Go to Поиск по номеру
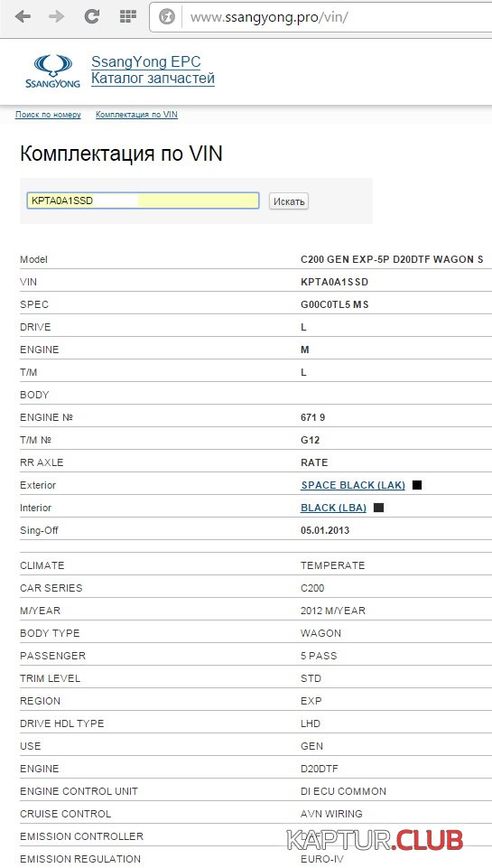The height and width of the screenshot is (868, 492). (48, 115)
